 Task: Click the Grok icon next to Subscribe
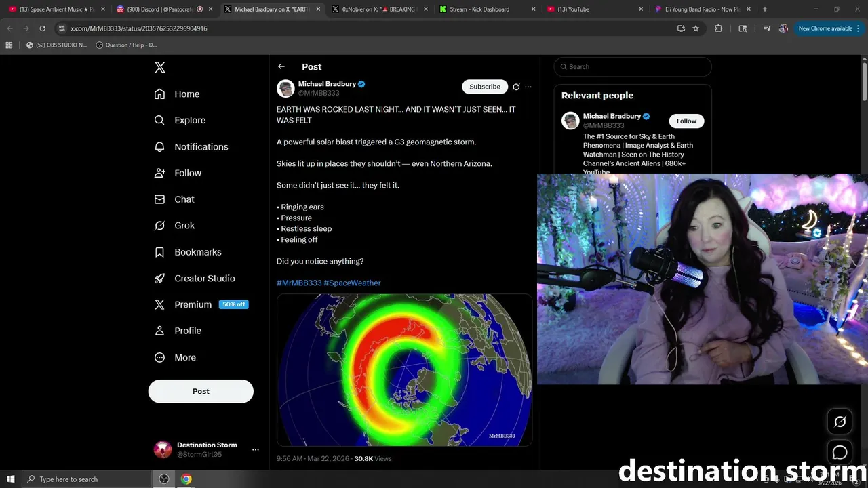tap(516, 87)
